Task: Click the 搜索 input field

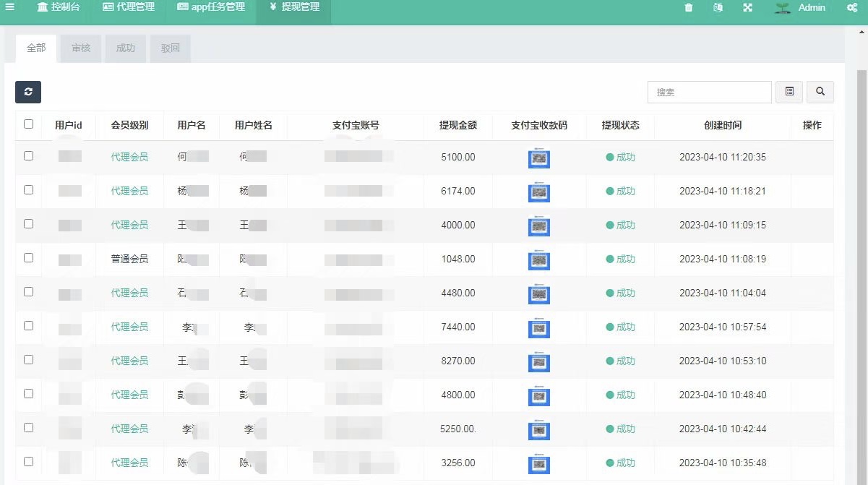Action: tap(709, 92)
